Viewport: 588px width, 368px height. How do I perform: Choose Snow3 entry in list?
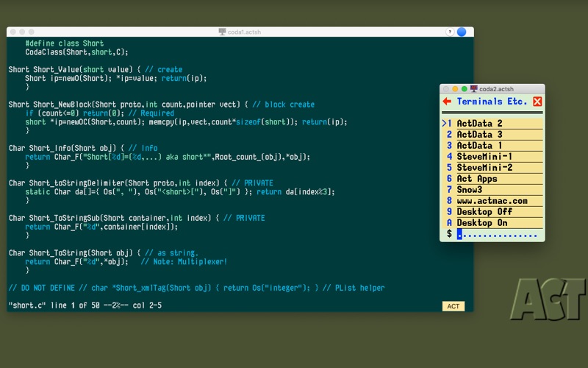pyautogui.click(x=492, y=190)
